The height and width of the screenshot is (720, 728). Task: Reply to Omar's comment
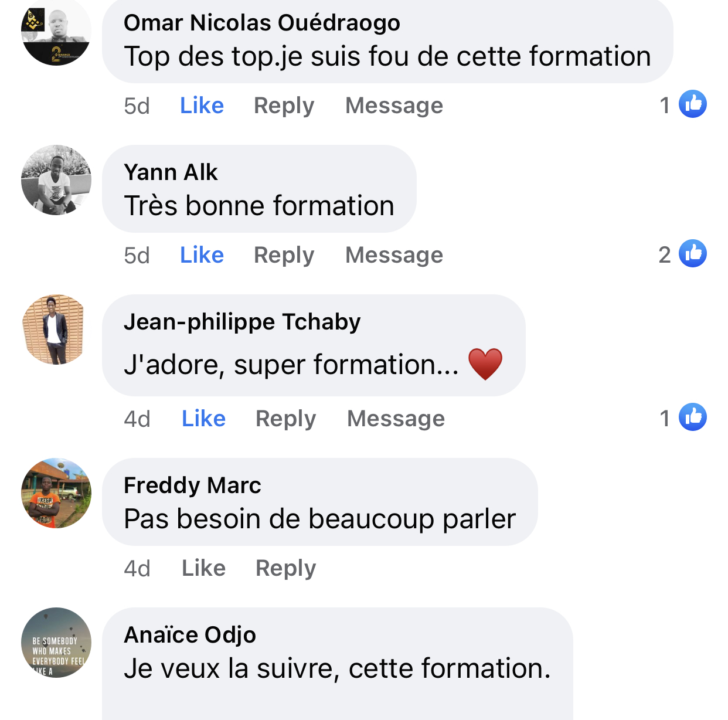pos(284,106)
